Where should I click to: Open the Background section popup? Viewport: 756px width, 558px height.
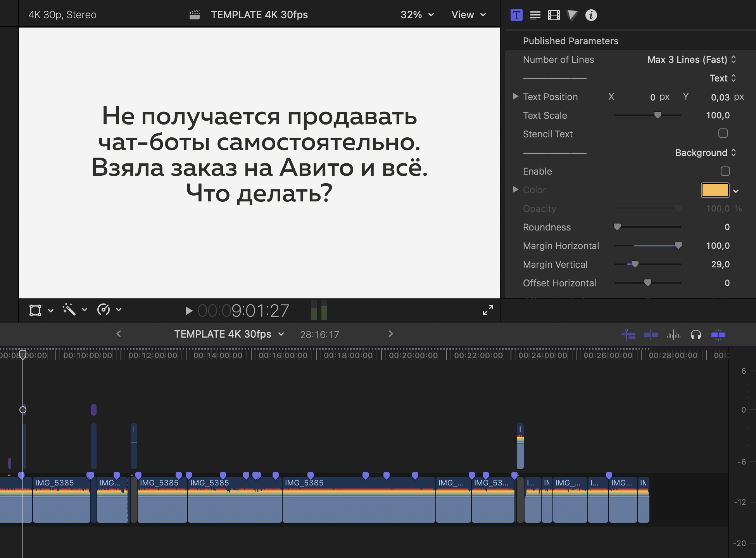click(706, 153)
